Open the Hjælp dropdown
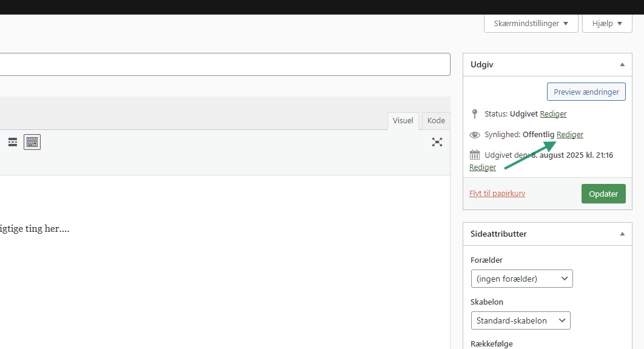 [x=607, y=24]
